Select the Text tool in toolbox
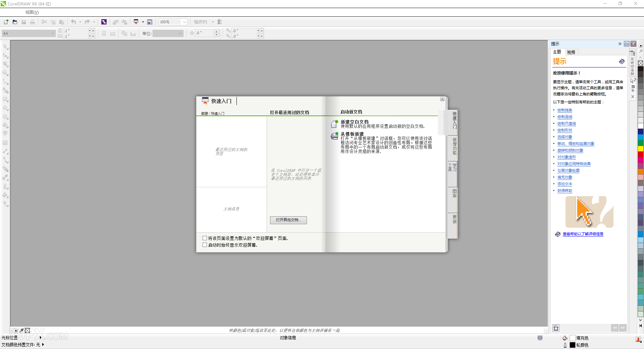 pyautogui.click(x=5, y=134)
